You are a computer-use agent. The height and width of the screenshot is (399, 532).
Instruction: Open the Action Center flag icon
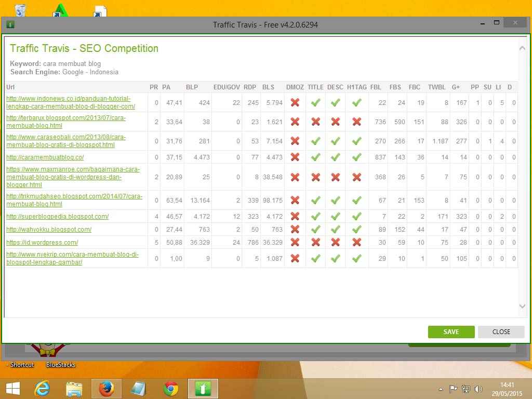click(x=453, y=389)
